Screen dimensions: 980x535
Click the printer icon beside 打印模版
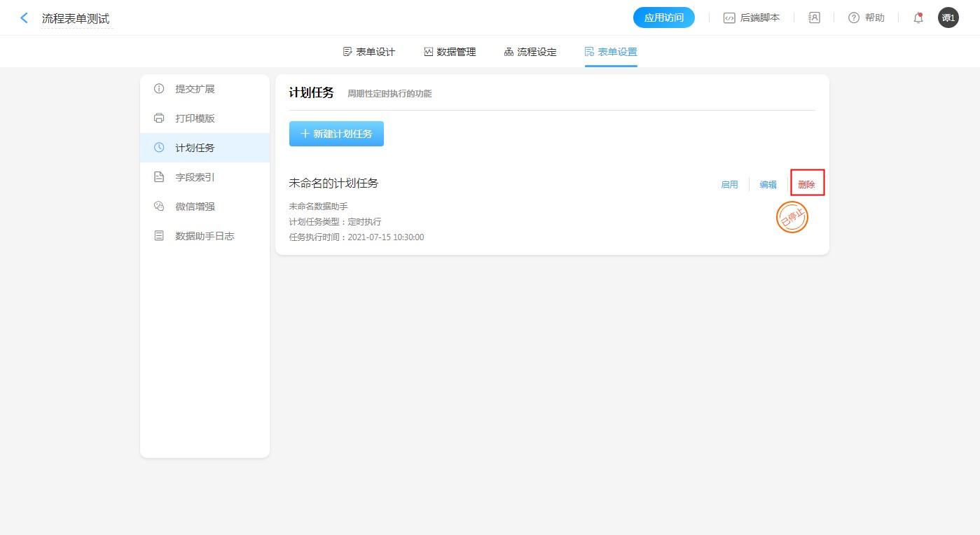pyautogui.click(x=159, y=118)
